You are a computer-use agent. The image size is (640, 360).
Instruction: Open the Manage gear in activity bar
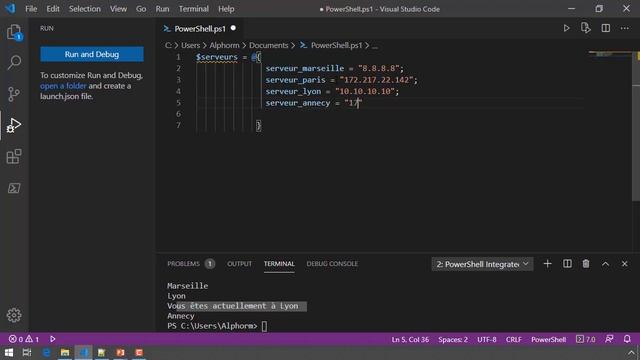14,315
